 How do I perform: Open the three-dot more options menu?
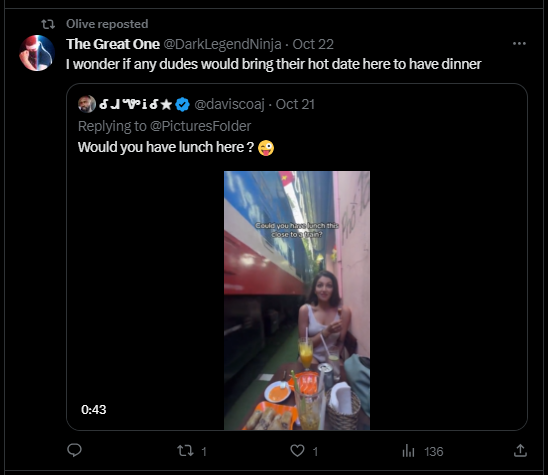(519, 44)
